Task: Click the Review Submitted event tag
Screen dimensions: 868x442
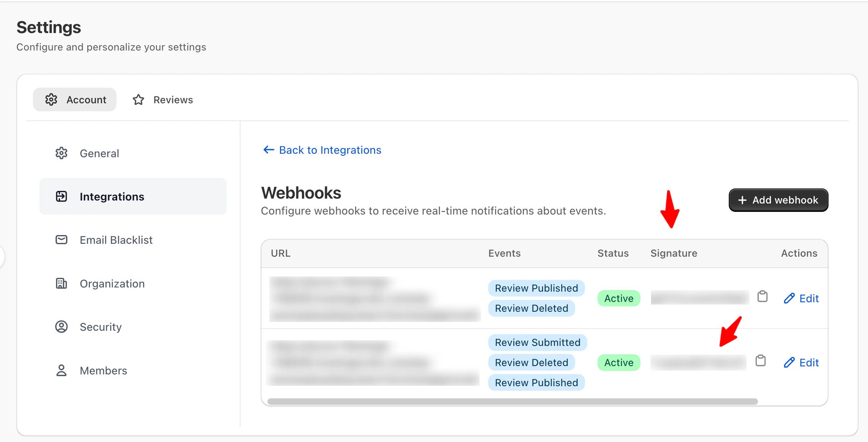Action: click(x=537, y=343)
